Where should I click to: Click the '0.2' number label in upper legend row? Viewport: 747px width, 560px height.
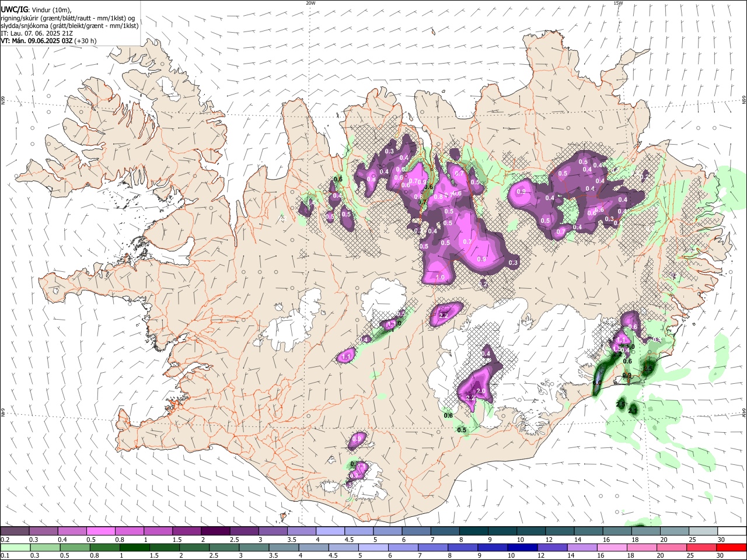pyautogui.click(x=5, y=540)
